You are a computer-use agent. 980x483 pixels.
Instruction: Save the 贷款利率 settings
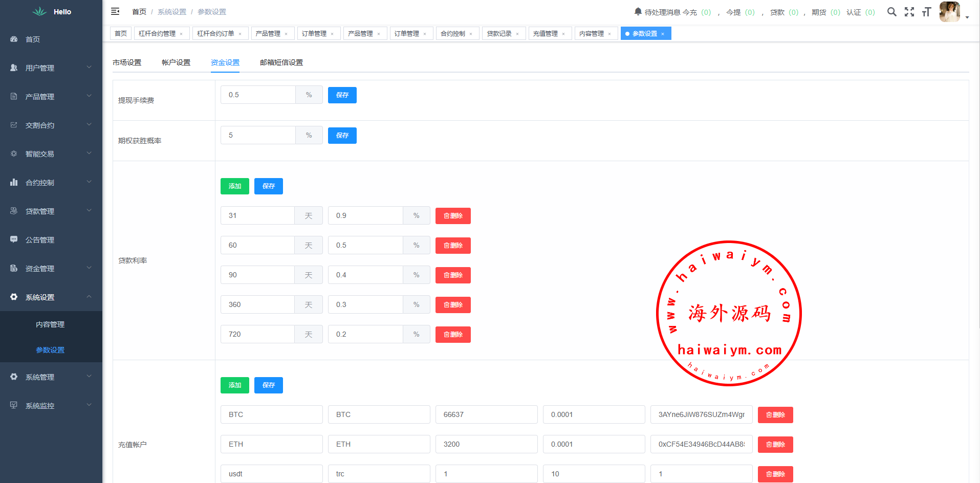[269, 186]
